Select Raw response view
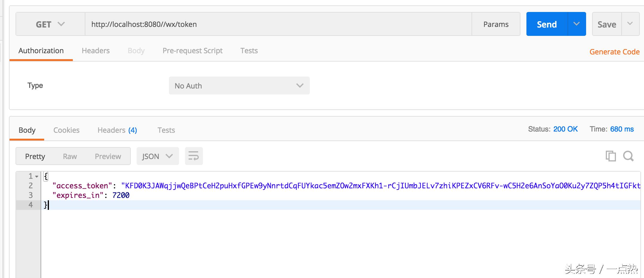Image resolution: width=644 pixels, height=278 pixels. click(70, 156)
